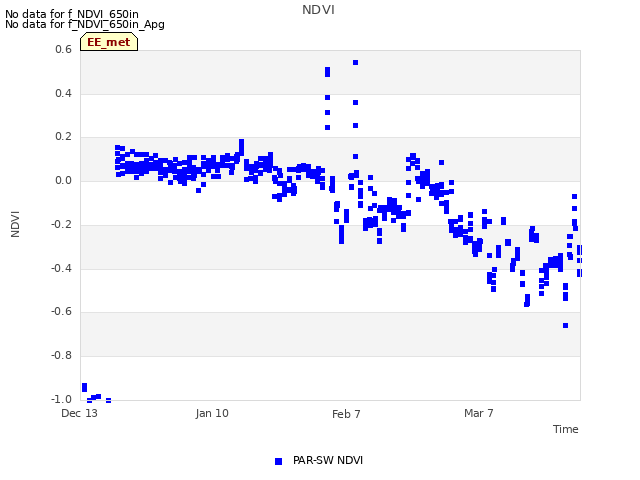The image size is (640, 480).
Task: Click the 0.2 y-axis tick label
Action: click(63, 137)
